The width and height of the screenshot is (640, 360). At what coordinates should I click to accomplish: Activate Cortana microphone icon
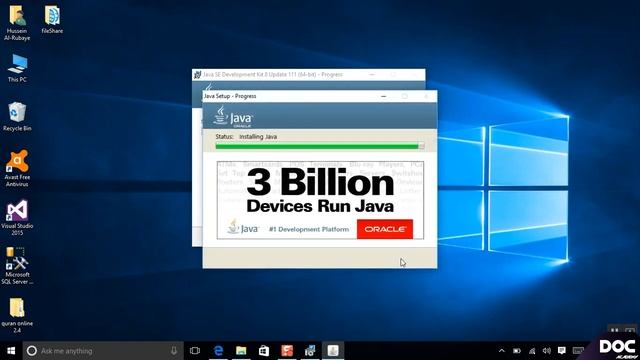[174, 351]
